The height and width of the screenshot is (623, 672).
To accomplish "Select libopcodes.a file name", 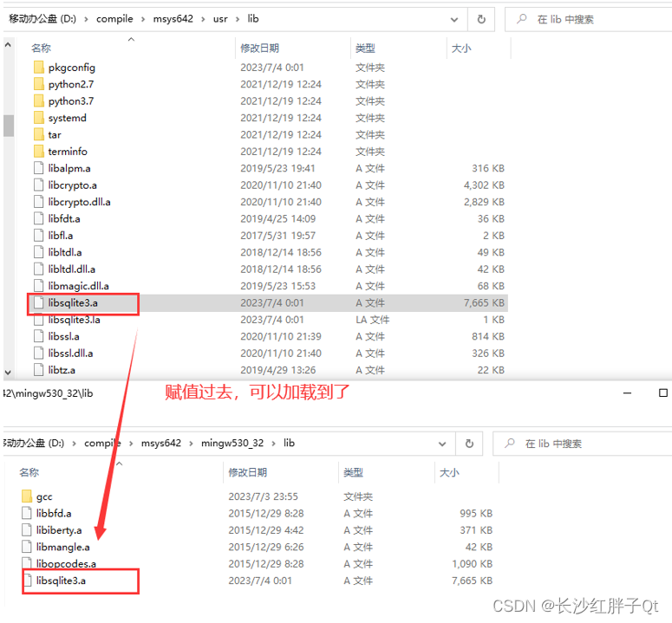I will coord(66,564).
